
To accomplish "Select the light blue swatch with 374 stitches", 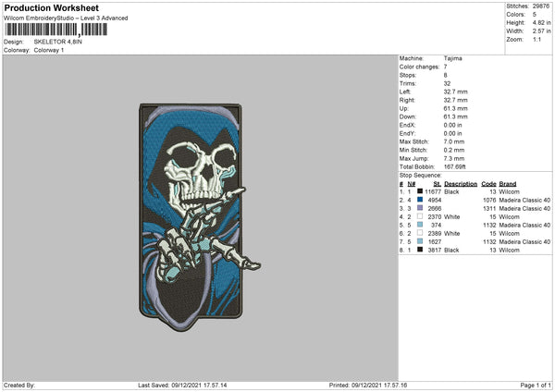I will 420,225.
